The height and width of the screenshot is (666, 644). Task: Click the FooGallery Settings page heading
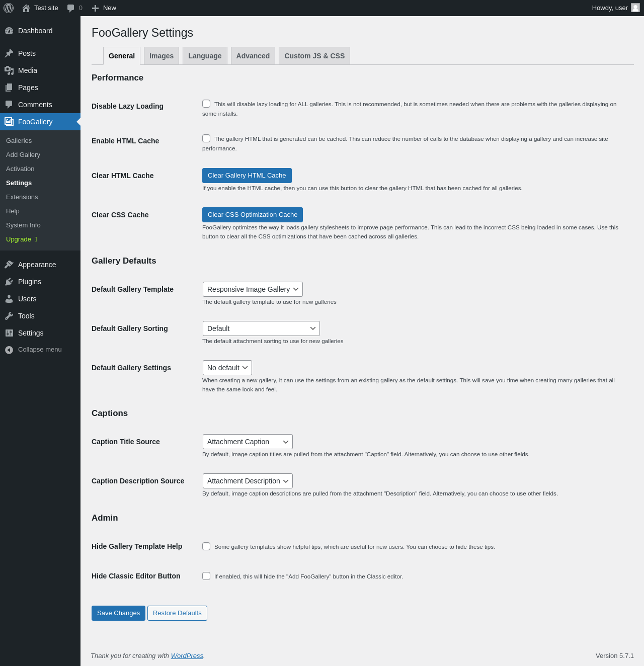(142, 33)
